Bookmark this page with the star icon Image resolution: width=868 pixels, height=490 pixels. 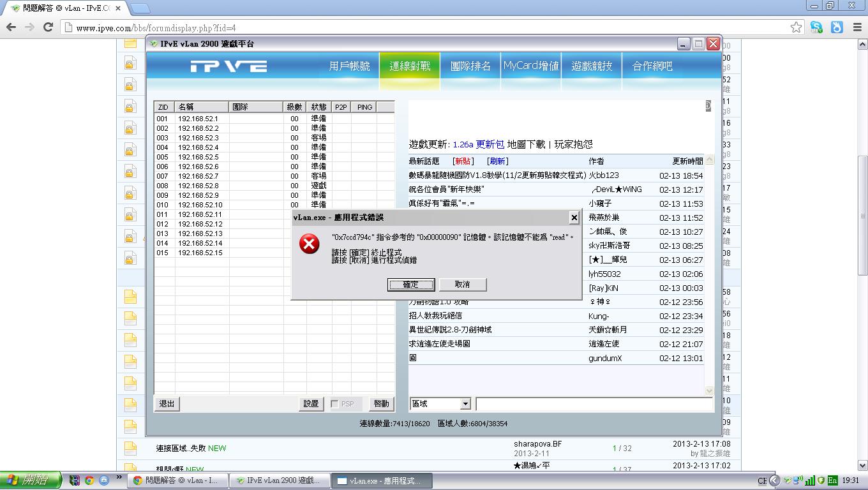click(x=796, y=27)
